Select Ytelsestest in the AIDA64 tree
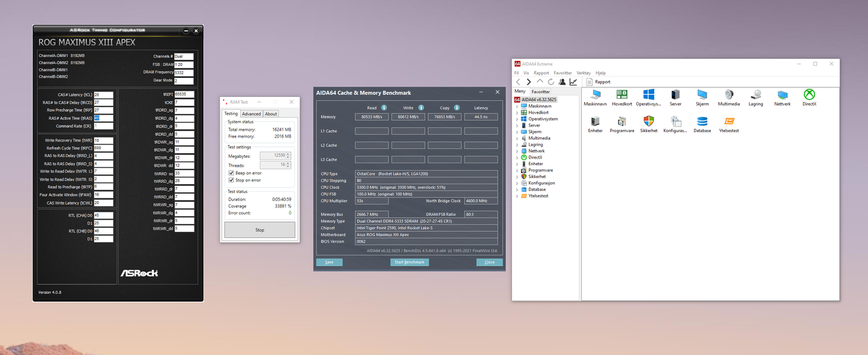 538,196
